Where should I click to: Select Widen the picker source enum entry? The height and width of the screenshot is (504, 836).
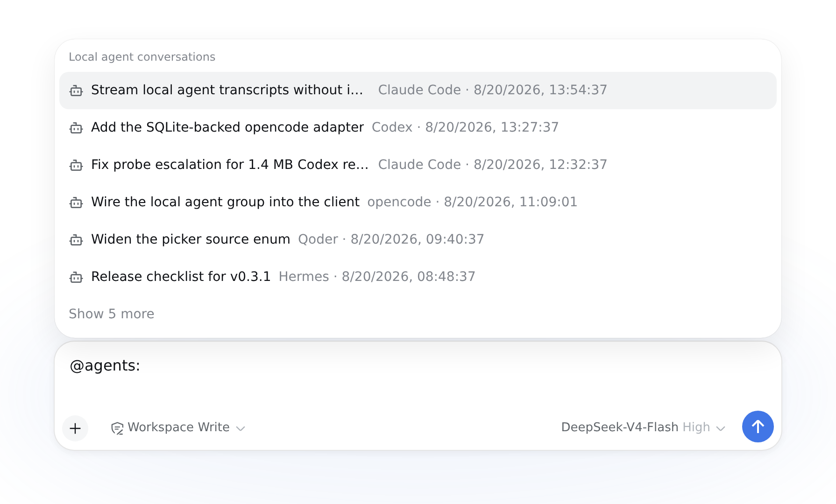(x=418, y=240)
